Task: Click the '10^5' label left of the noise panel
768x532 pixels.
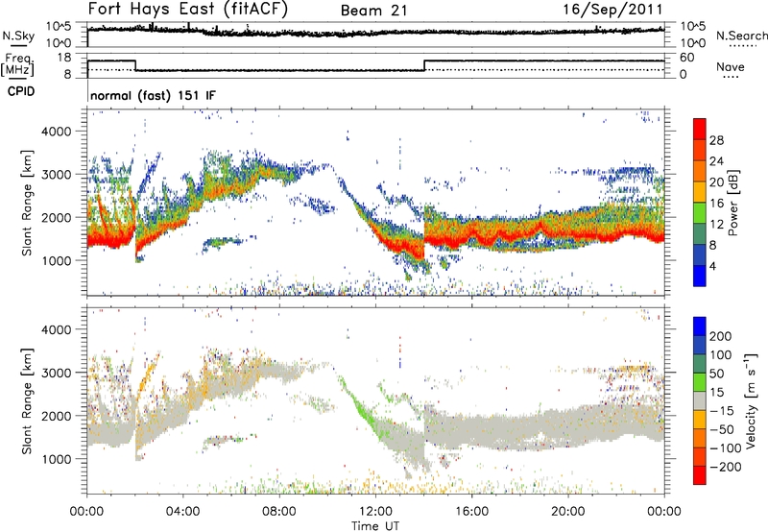Action: click(x=59, y=26)
